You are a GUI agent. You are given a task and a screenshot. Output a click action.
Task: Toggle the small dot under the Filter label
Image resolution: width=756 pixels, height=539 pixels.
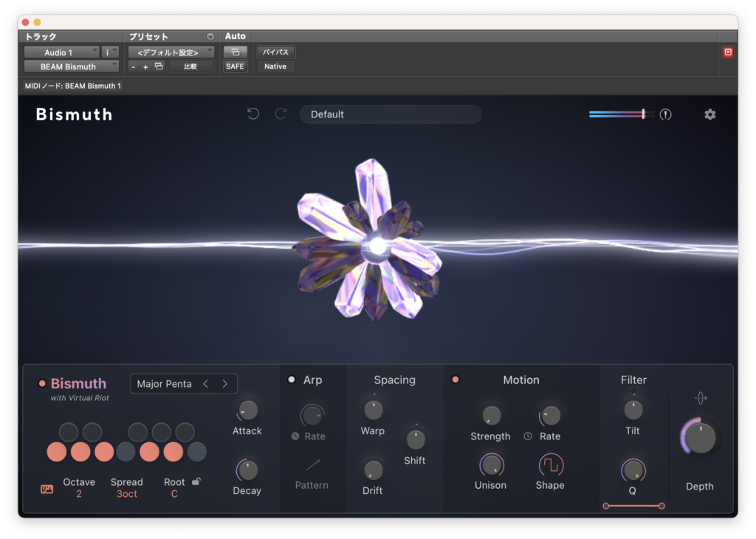point(633,391)
